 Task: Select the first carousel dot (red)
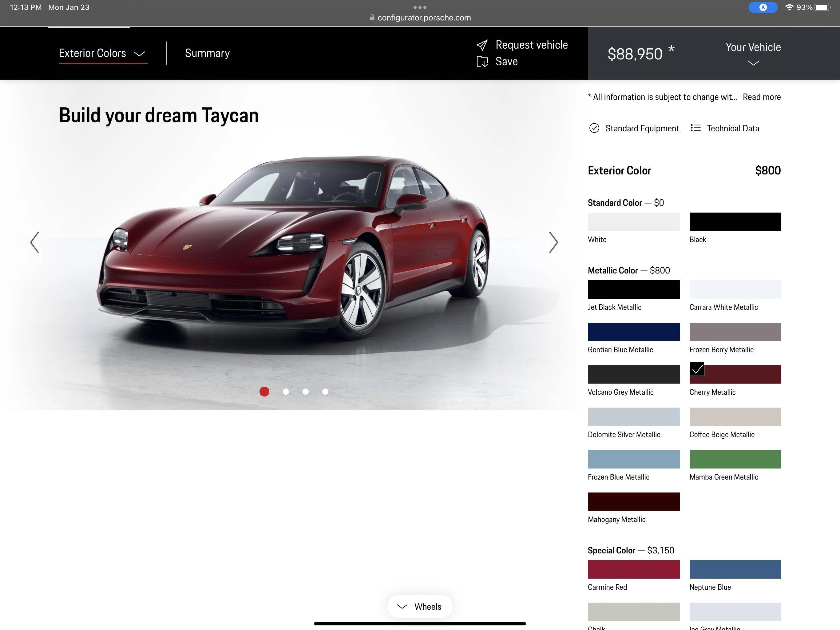[264, 391]
